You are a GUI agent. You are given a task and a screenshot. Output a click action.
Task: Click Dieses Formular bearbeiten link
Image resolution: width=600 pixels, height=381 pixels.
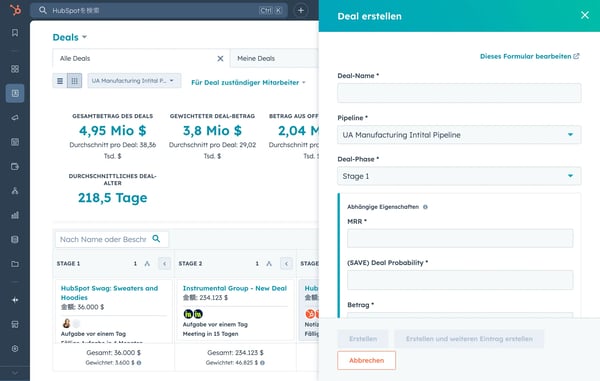[530, 56]
